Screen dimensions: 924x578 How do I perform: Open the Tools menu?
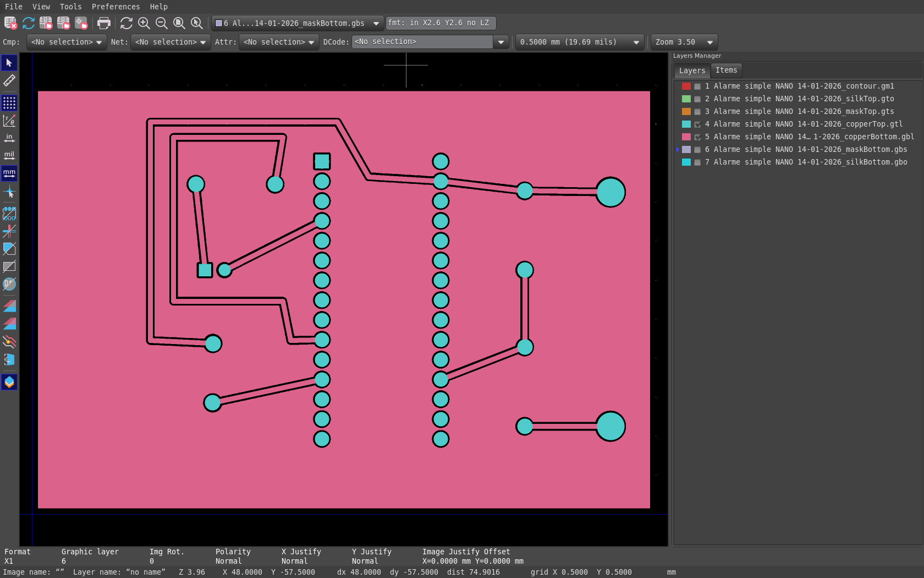coord(70,7)
